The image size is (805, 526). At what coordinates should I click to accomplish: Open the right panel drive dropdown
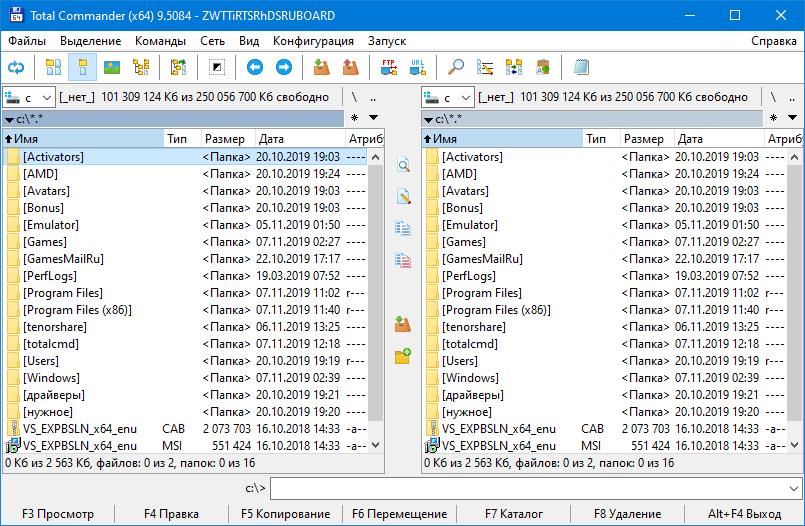[449, 97]
